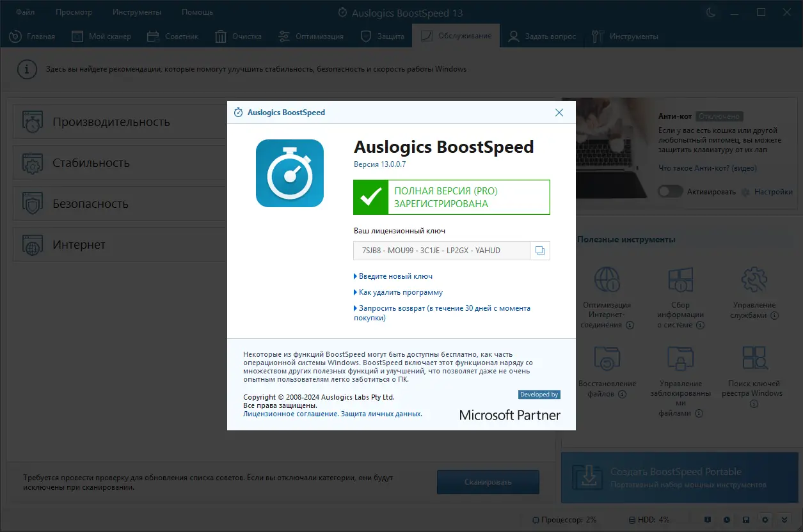Open the Помощь menu
The width and height of the screenshot is (803, 532).
point(197,12)
